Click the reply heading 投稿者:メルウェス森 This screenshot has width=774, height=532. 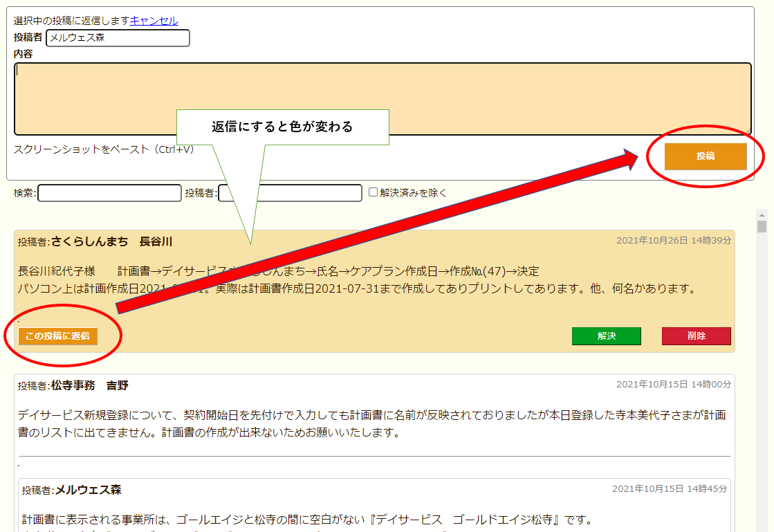click(x=71, y=490)
